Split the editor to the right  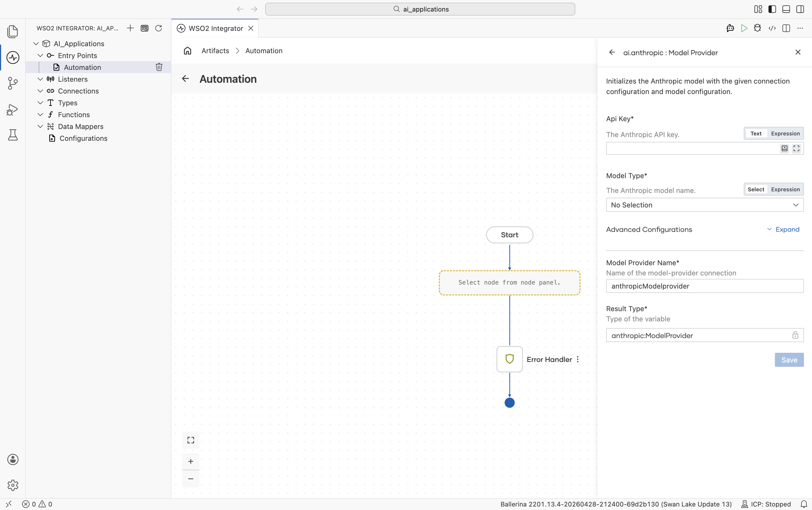coord(786,28)
